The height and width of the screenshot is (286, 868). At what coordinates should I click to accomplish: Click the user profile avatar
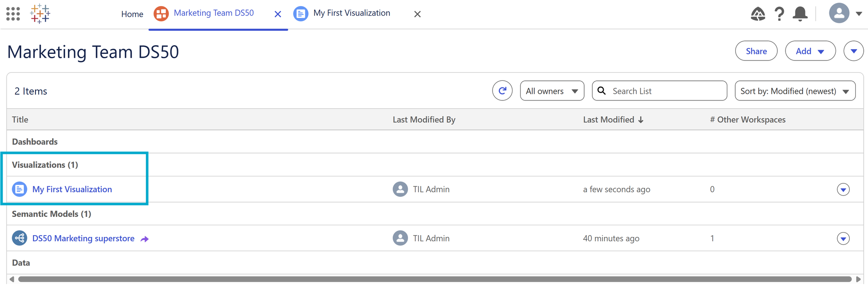pyautogui.click(x=839, y=13)
